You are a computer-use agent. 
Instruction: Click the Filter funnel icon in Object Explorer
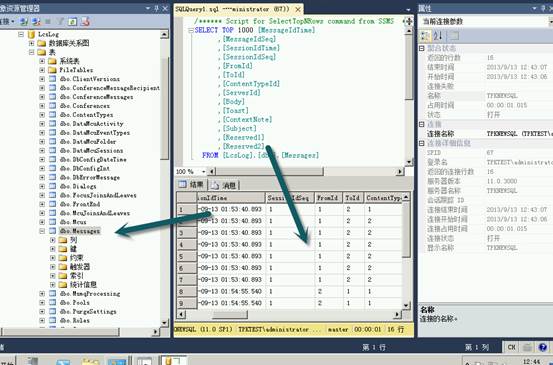click(x=60, y=22)
